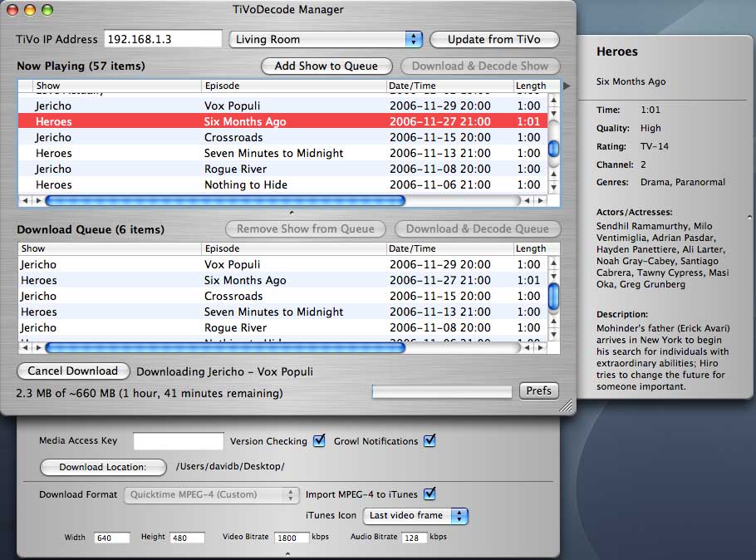Sort Now Playing by the Episode column

point(293,86)
